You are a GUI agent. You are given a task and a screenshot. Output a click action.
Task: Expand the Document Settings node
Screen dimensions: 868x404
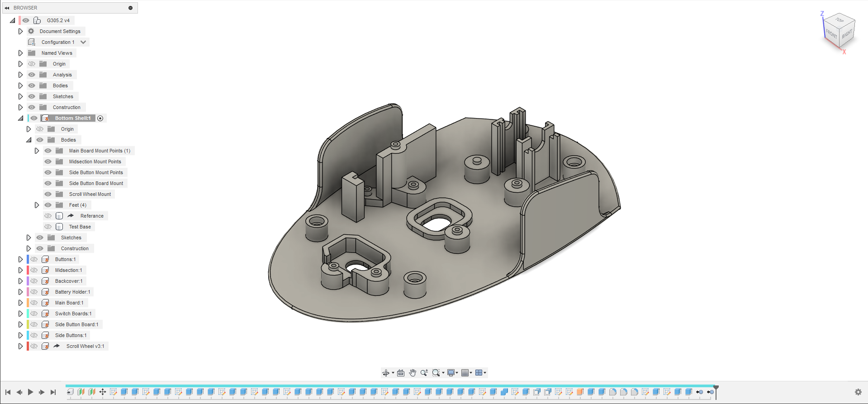coord(20,31)
